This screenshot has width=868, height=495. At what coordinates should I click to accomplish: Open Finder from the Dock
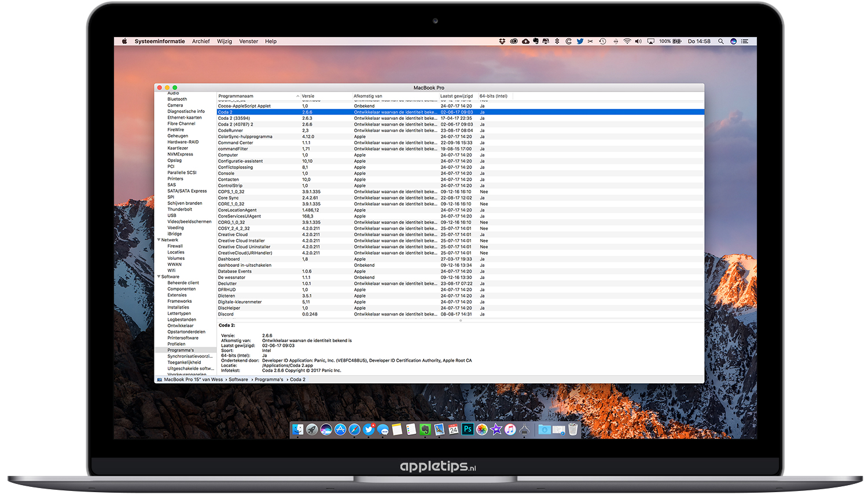click(x=298, y=430)
